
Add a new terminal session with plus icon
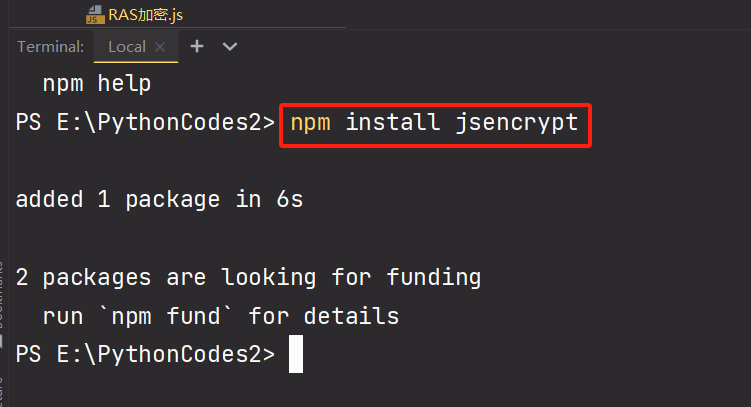point(197,46)
